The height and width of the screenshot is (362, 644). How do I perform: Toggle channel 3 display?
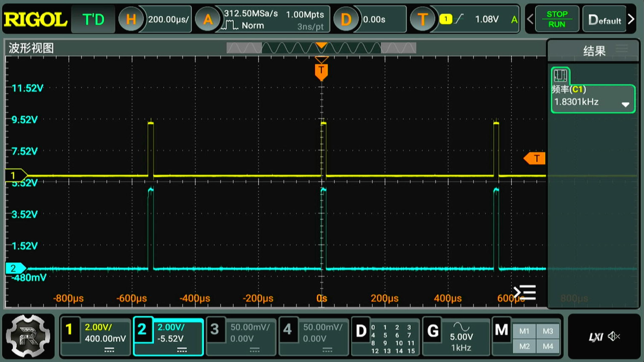(215, 329)
